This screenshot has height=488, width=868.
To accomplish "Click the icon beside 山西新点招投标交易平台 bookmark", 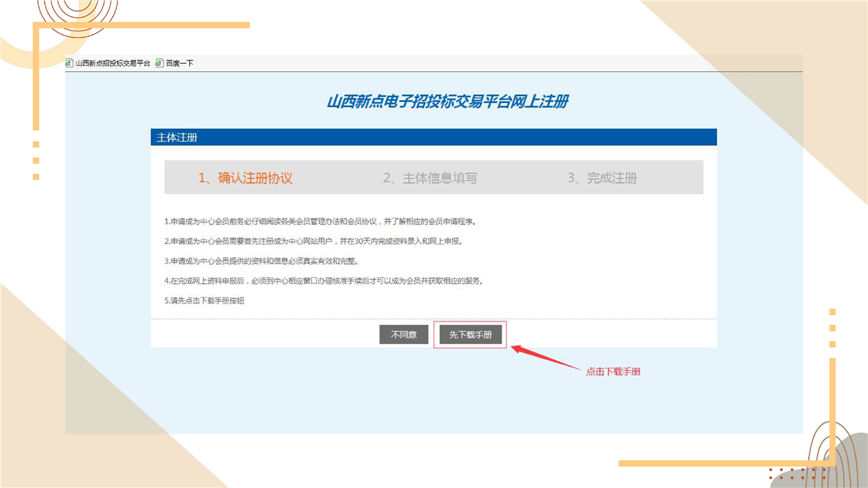I will click(69, 63).
